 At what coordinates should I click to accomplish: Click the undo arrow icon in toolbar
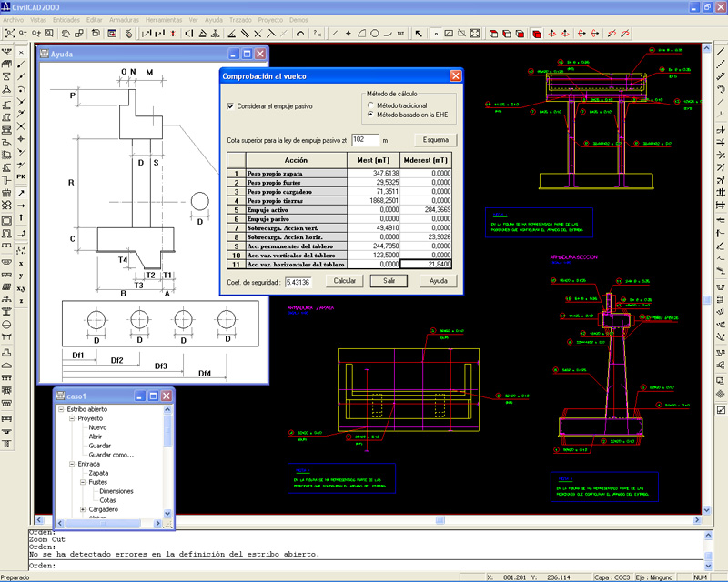[301, 34]
